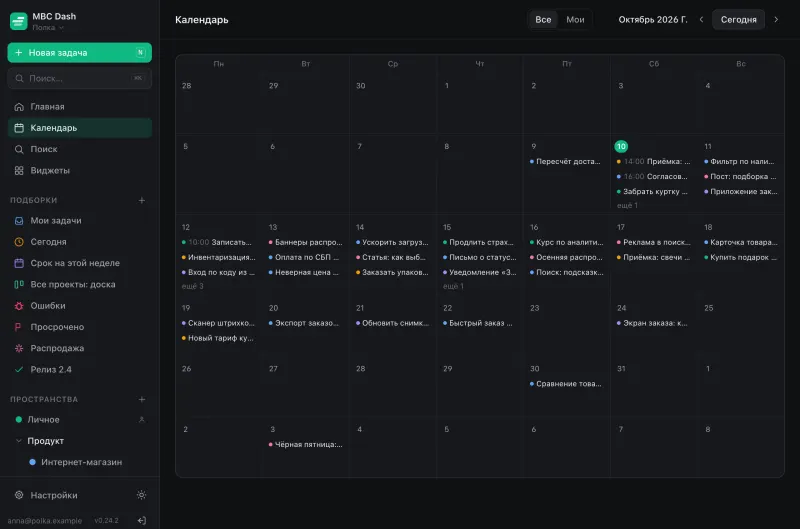Image resolution: width=800 pixels, height=529 pixels.
Task: Click the blue dot of Интернет-магазин
Action: click(32, 462)
